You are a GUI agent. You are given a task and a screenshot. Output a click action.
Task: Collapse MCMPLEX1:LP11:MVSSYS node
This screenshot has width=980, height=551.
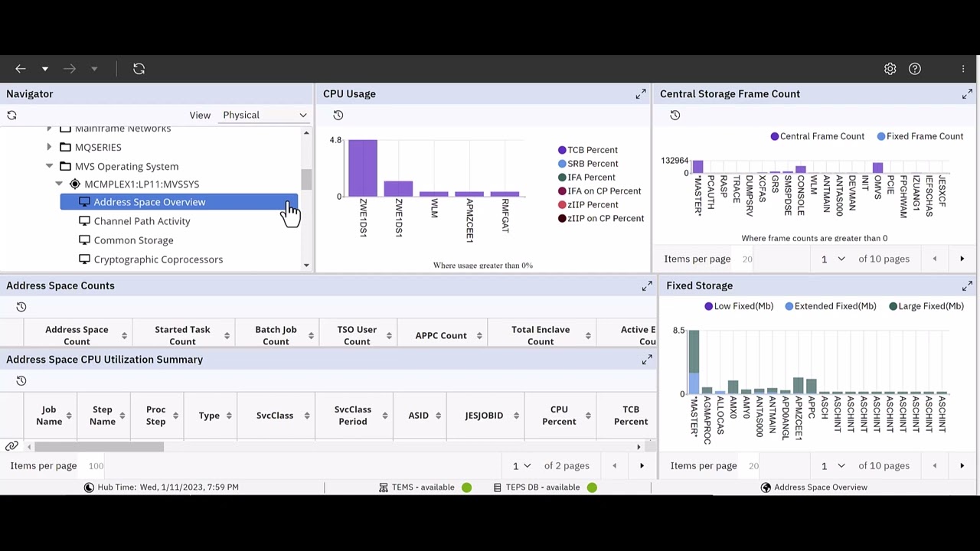(x=59, y=184)
